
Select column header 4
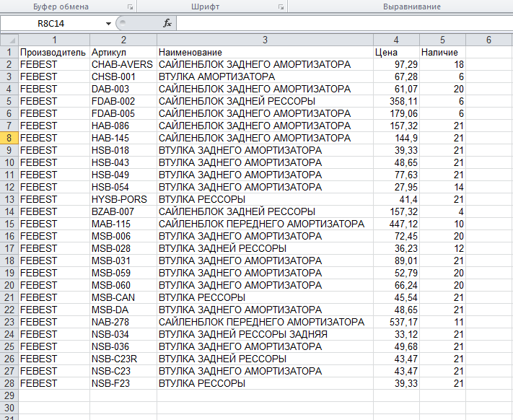396,40
